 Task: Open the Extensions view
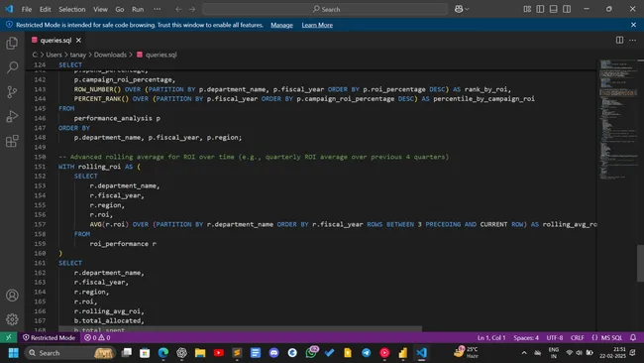point(12,141)
